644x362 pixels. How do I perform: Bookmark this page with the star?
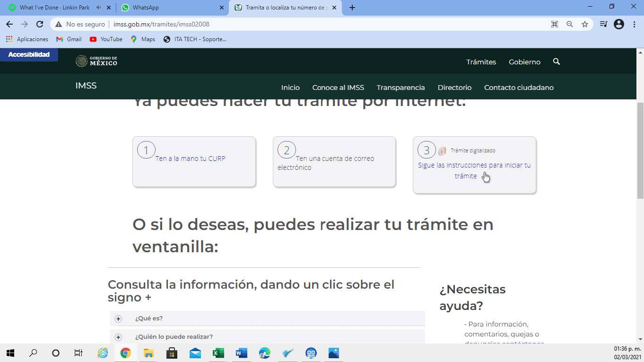pyautogui.click(x=585, y=24)
